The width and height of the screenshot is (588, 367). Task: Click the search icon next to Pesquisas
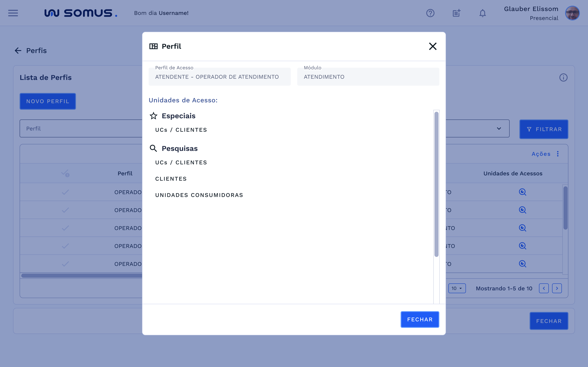(x=153, y=148)
